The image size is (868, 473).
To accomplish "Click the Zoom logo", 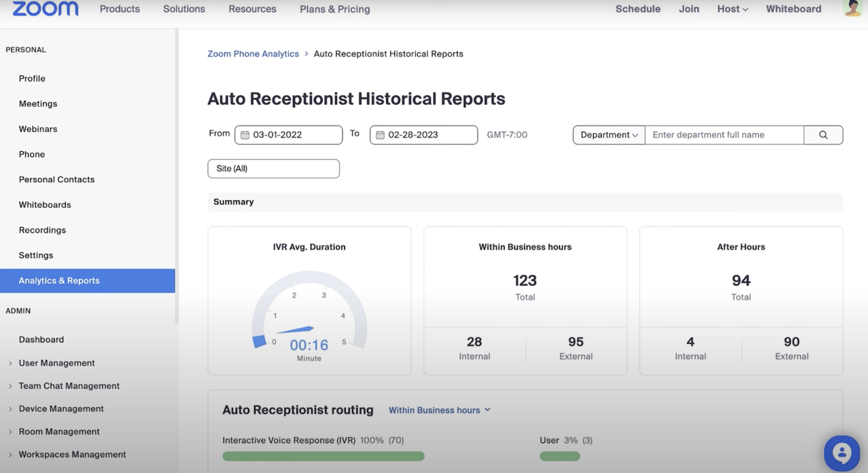I will point(45,8).
